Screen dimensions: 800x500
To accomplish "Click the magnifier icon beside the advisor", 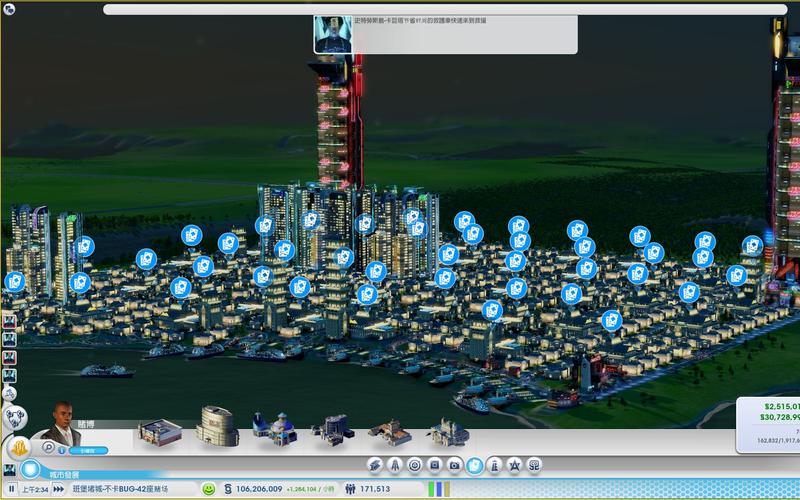I will (47, 447).
